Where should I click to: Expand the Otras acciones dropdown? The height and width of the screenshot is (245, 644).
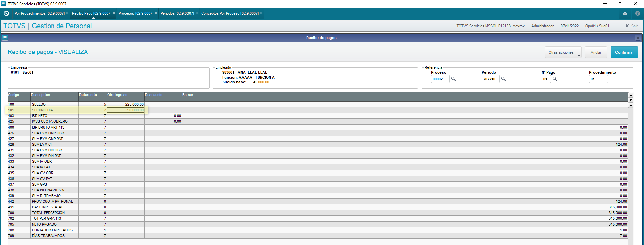tap(563, 52)
